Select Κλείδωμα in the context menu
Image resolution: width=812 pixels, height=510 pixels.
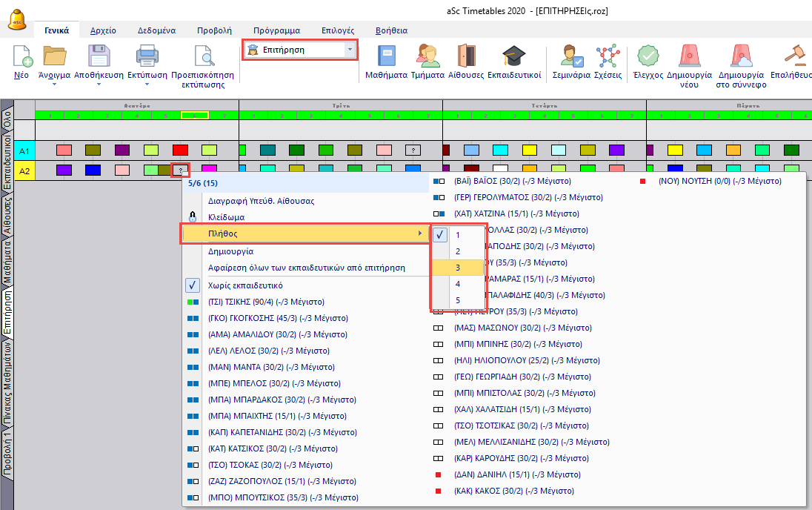(x=227, y=217)
